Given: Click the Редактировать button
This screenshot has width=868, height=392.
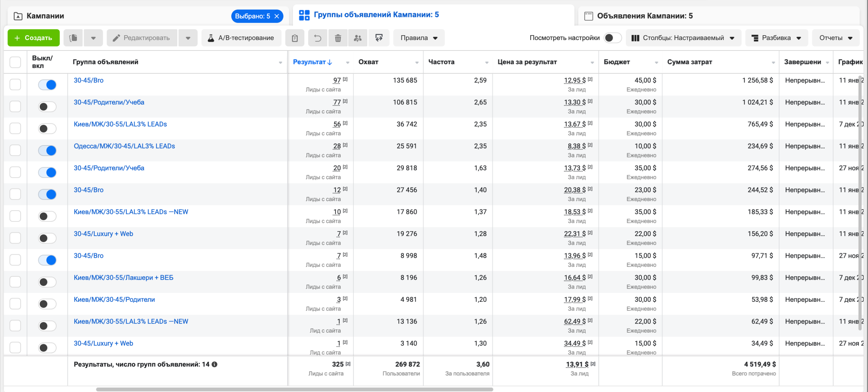Looking at the screenshot, I should tap(142, 38).
